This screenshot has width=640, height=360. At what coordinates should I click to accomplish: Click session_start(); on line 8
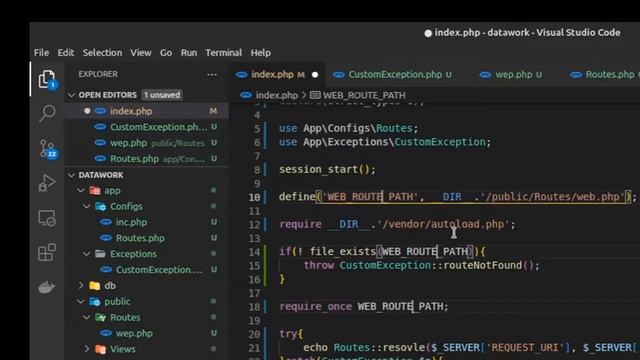327,169
